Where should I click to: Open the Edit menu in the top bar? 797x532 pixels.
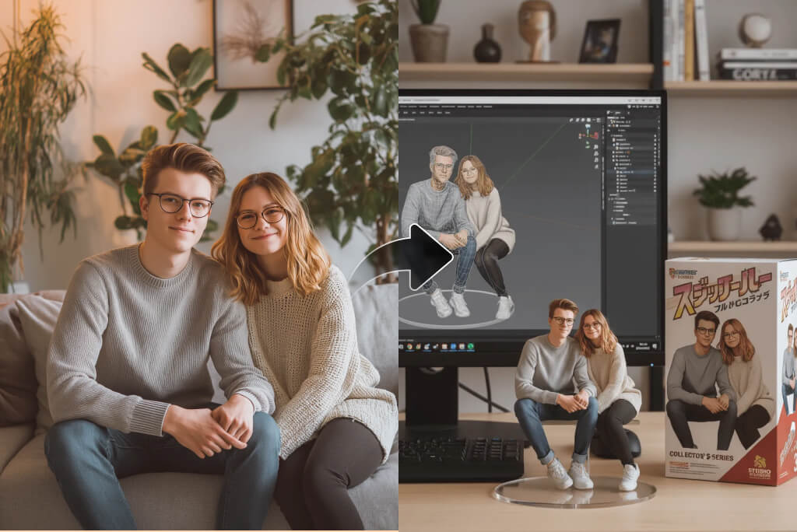(x=421, y=107)
